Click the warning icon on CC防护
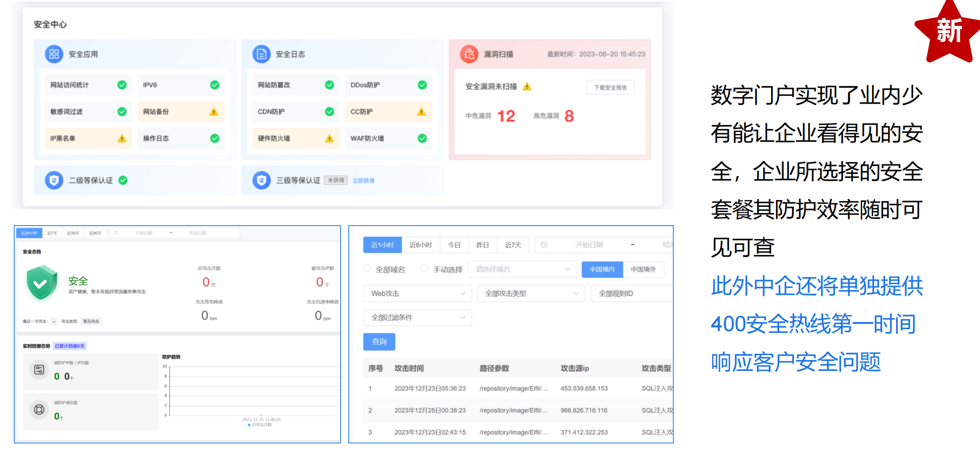The width and height of the screenshot is (980, 474). (x=421, y=112)
